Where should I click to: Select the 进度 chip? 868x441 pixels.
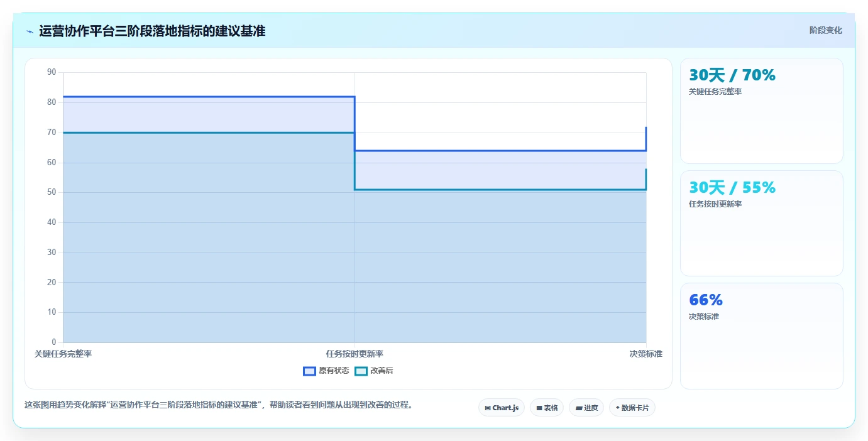tap(586, 408)
